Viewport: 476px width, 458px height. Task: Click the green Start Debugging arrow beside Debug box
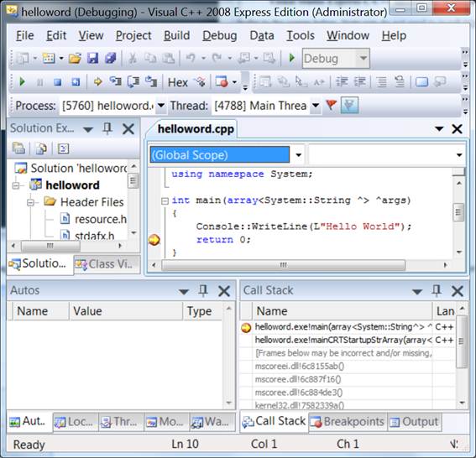292,58
